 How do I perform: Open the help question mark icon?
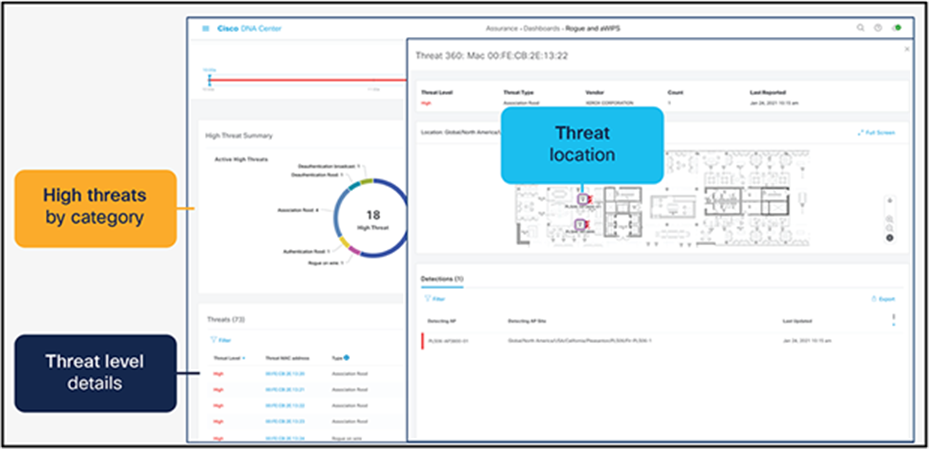click(x=878, y=28)
